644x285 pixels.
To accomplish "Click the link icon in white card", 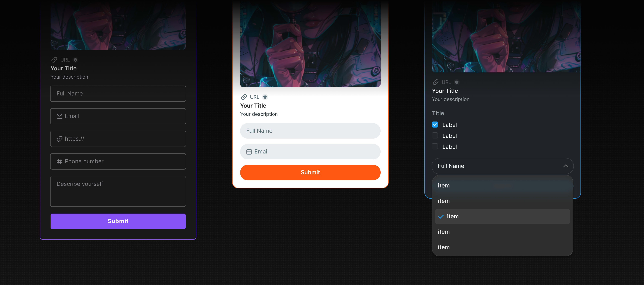I will 244,97.
